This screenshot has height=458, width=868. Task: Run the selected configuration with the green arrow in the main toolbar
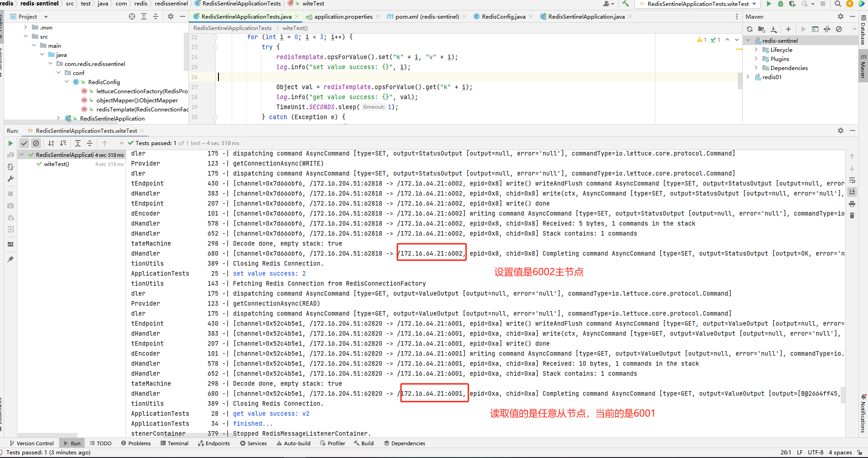pos(769,4)
